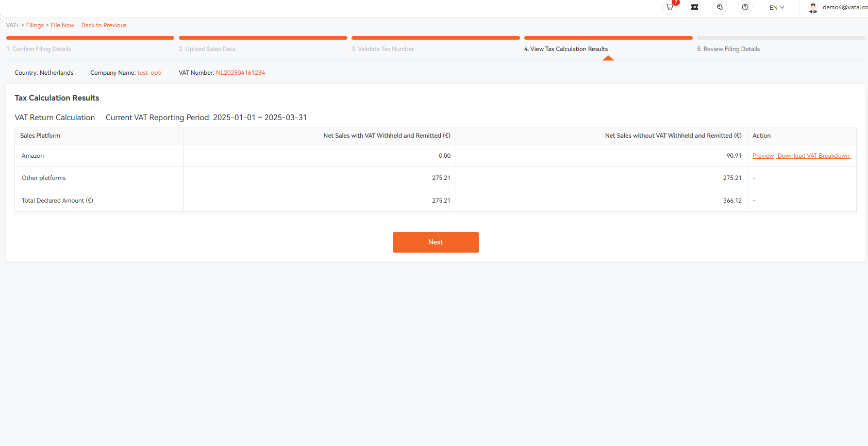Select step 4 View Tax Calculation Results
Image resolution: width=868 pixels, height=446 pixels.
click(566, 49)
